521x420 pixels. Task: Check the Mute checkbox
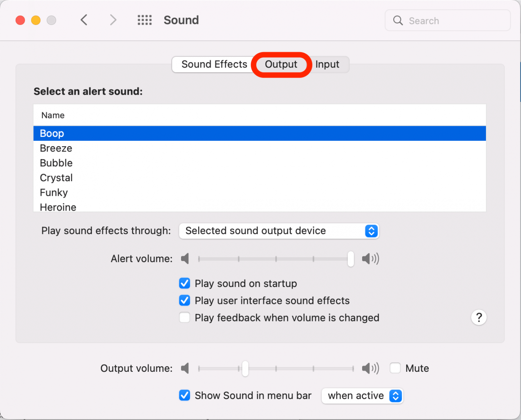(395, 368)
